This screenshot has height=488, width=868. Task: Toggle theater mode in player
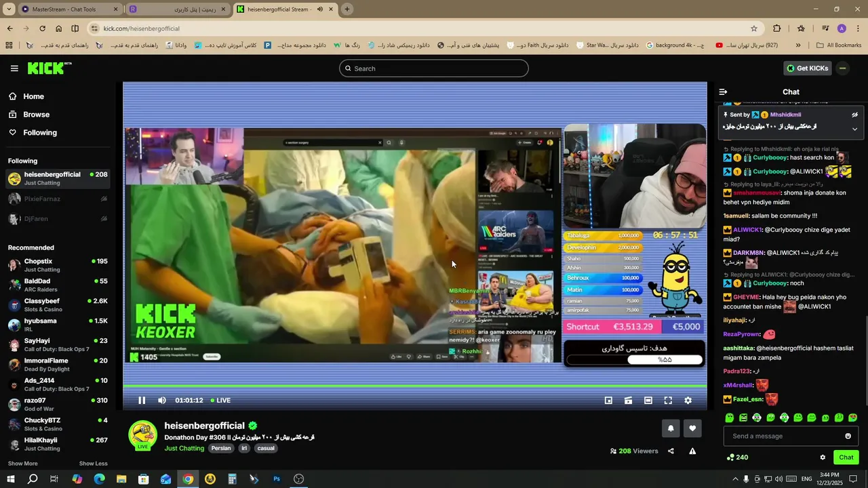click(648, 401)
